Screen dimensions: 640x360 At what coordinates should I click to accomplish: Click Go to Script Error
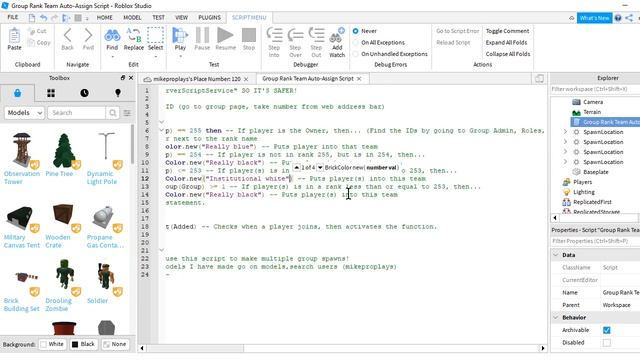(458, 31)
